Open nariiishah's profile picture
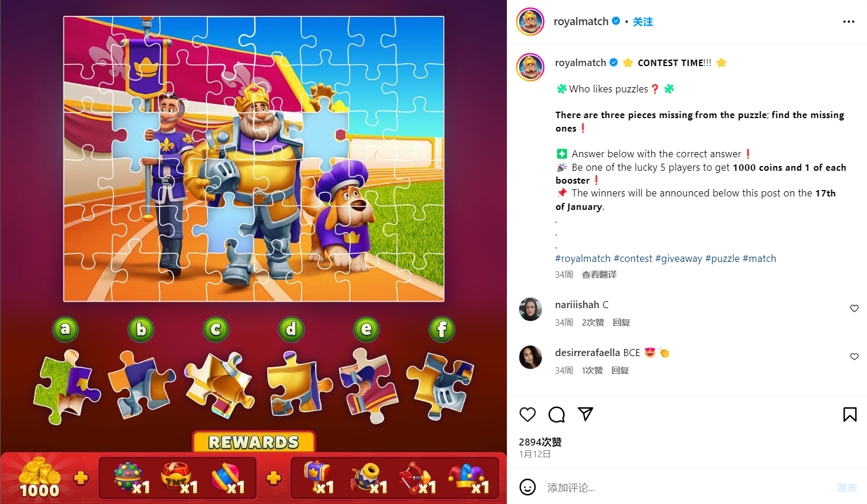The width and height of the screenshot is (867, 504). tap(531, 309)
